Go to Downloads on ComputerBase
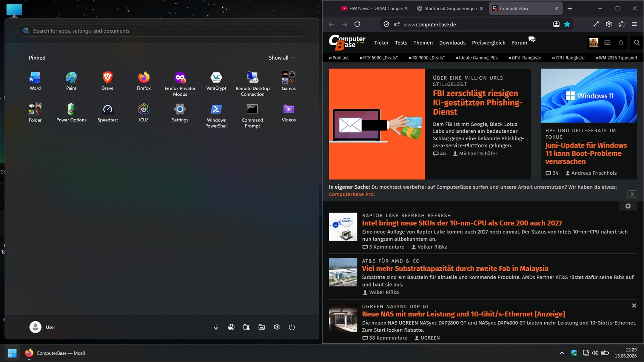This screenshot has width=644, height=362. tap(452, 43)
